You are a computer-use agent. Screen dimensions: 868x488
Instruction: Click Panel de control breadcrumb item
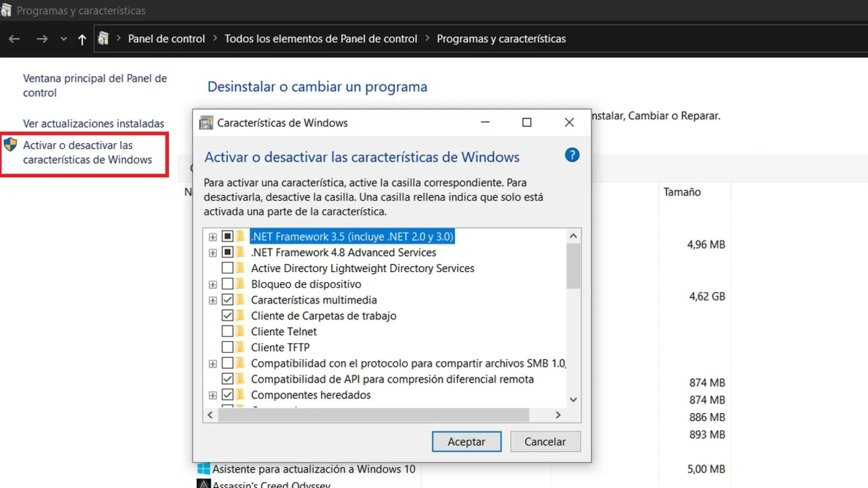[x=166, y=39]
